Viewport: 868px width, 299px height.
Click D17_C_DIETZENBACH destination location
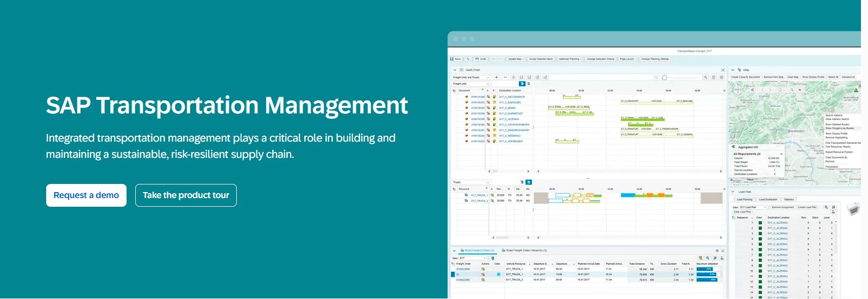[512, 97]
